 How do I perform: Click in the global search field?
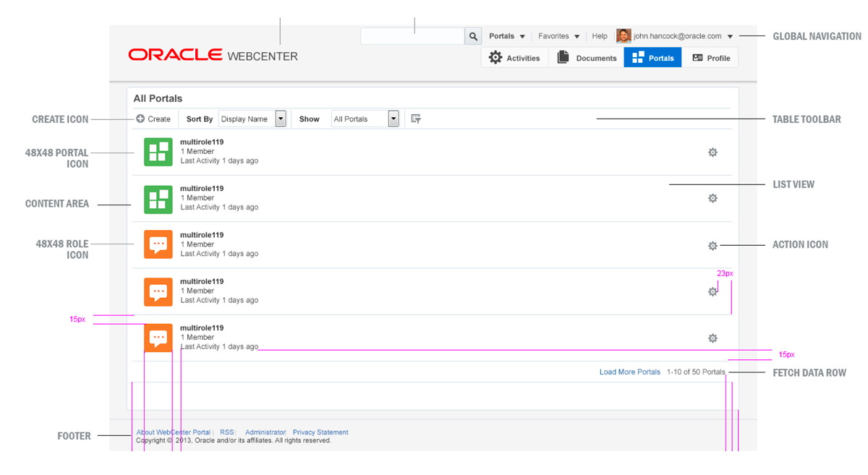pyautogui.click(x=412, y=36)
